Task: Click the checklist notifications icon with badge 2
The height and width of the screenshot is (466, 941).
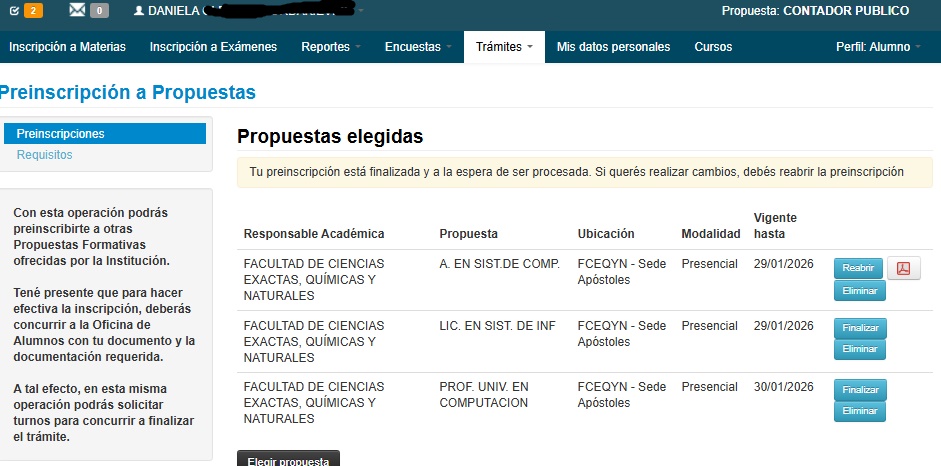Action: click(x=14, y=11)
